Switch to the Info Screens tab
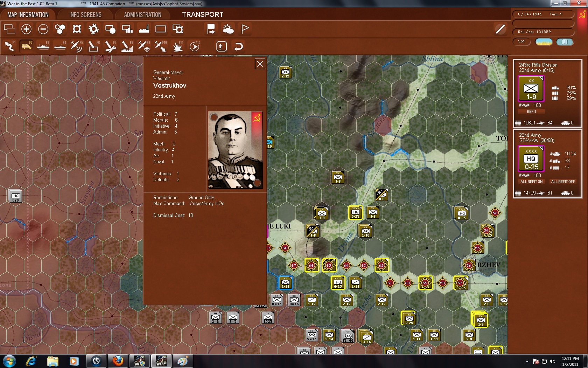 click(x=85, y=15)
